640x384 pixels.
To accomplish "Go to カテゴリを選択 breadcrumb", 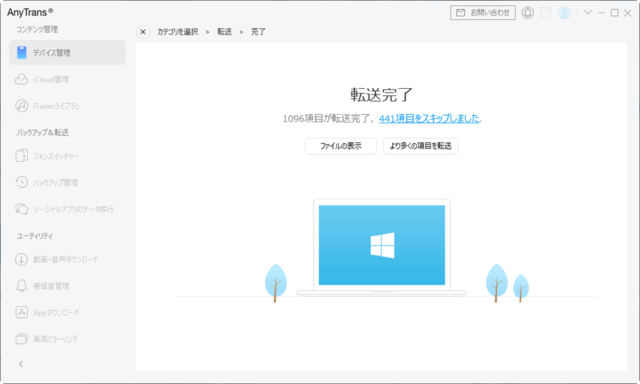I will coord(178,31).
